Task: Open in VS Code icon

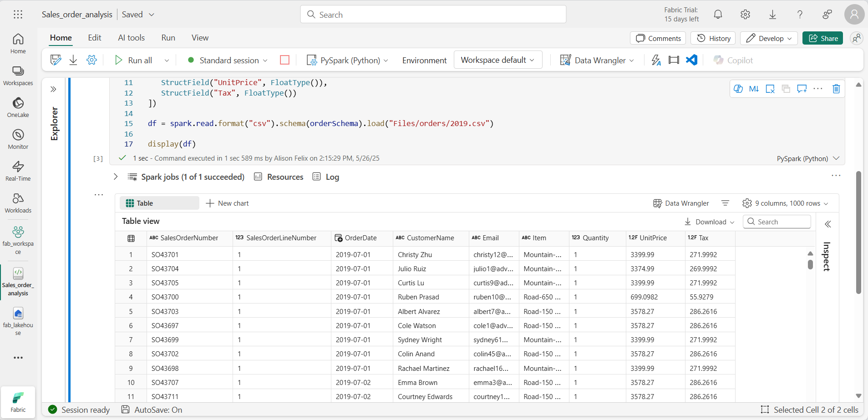Action: click(x=692, y=60)
